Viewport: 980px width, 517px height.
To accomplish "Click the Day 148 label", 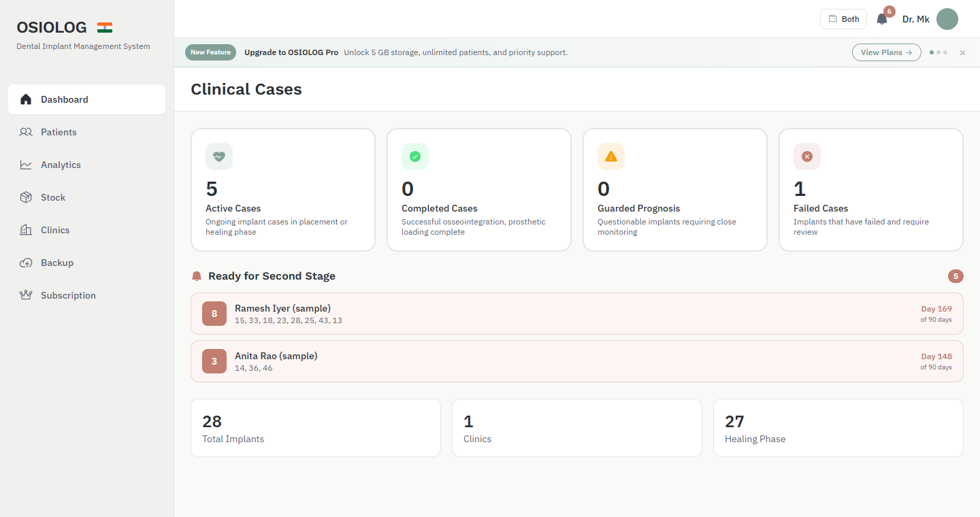I will click(x=936, y=356).
